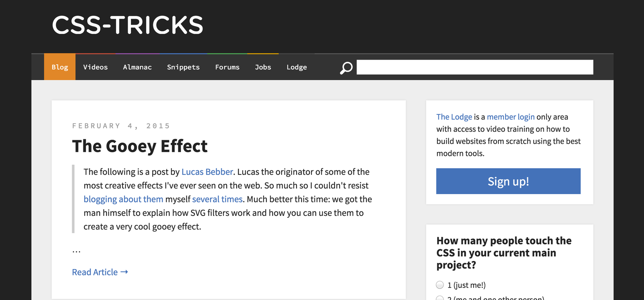Image resolution: width=644 pixels, height=300 pixels.
Task: Open the blogging about them link
Action: [x=124, y=199]
